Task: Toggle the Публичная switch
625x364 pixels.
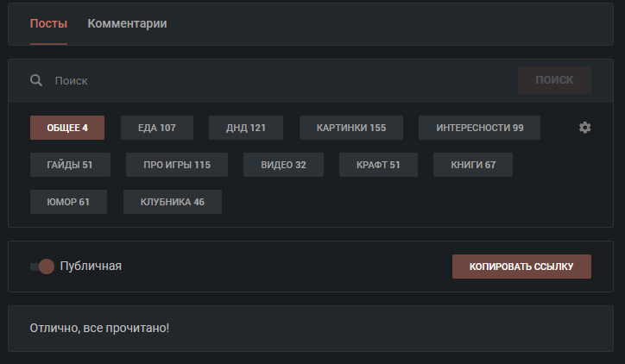Action: coord(42,267)
